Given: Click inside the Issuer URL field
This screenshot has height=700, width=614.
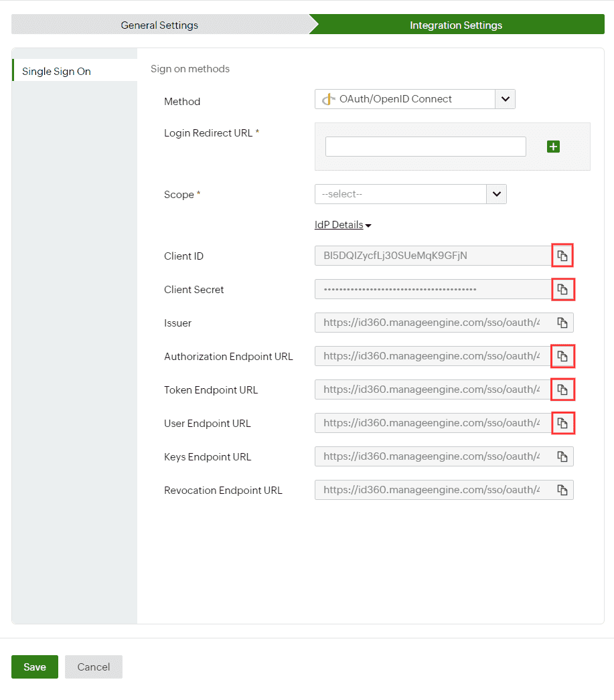Looking at the screenshot, I should pyautogui.click(x=433, y=323).
